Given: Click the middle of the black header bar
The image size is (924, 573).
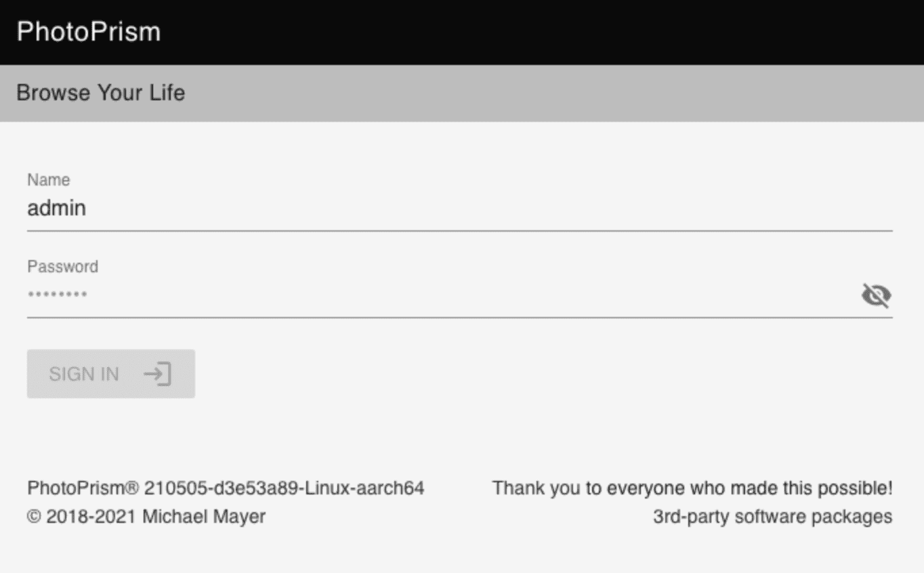Looking at the screenshot, I should click(462, 32).
